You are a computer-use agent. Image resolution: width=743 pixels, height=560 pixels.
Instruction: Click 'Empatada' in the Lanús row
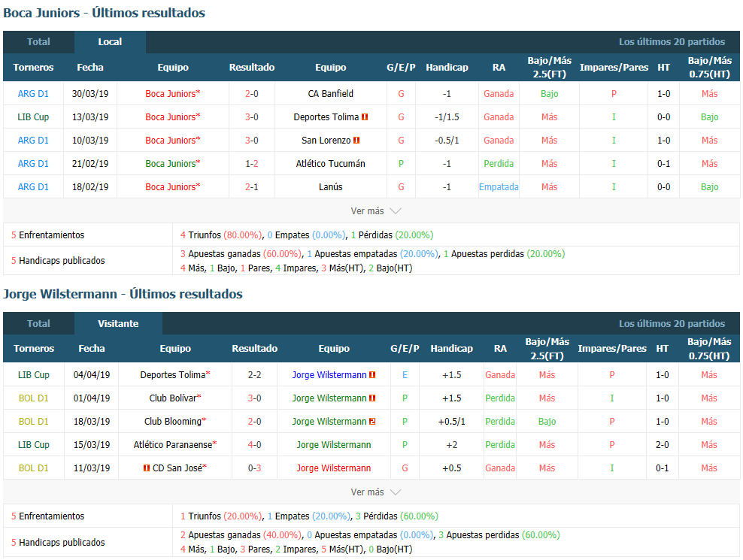(499, 186)
